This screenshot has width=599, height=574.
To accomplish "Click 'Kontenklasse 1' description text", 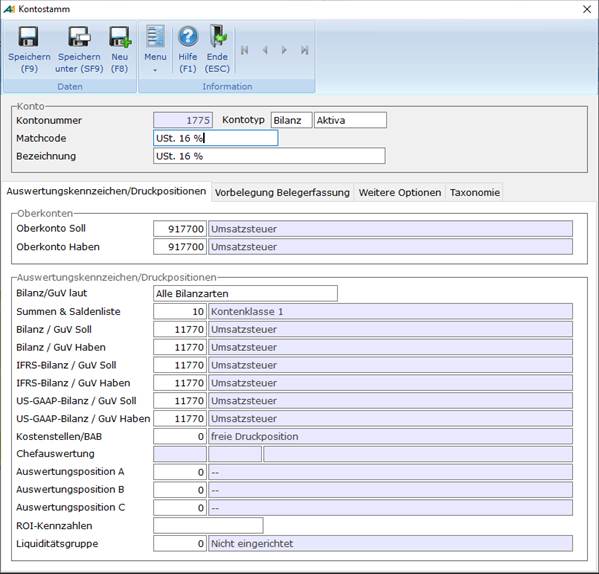I will pos(247,312).
